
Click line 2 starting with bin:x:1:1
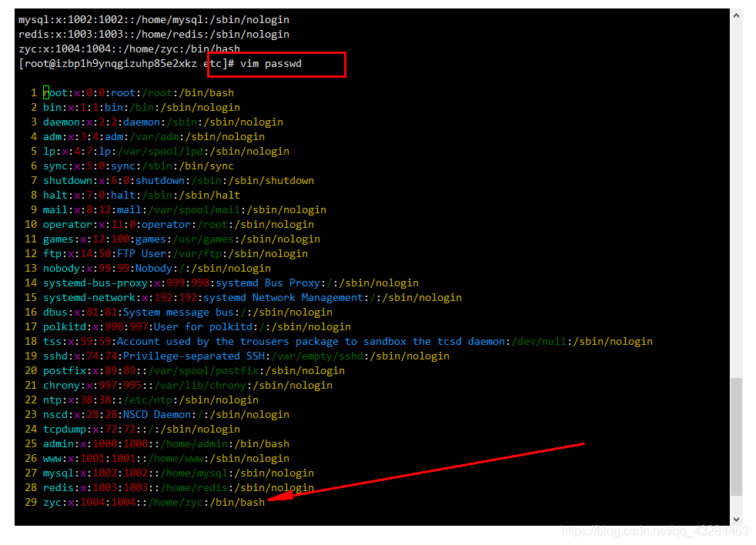coord(141,108)
